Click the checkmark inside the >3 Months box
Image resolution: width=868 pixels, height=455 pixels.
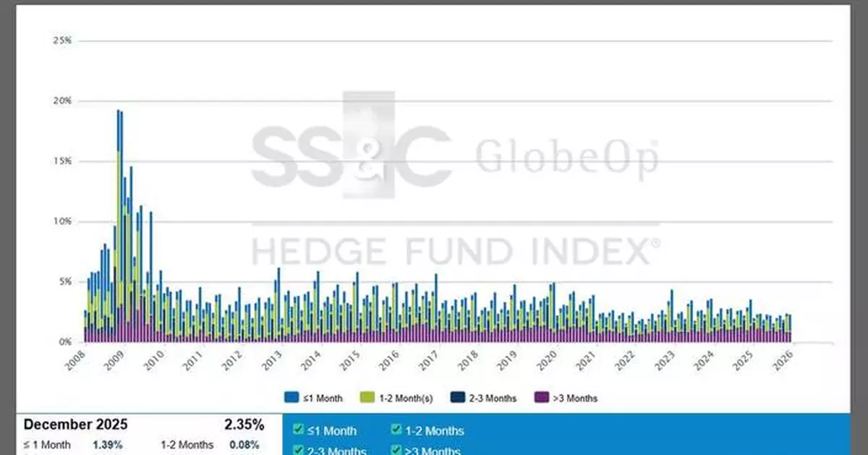tap(396, 449)
